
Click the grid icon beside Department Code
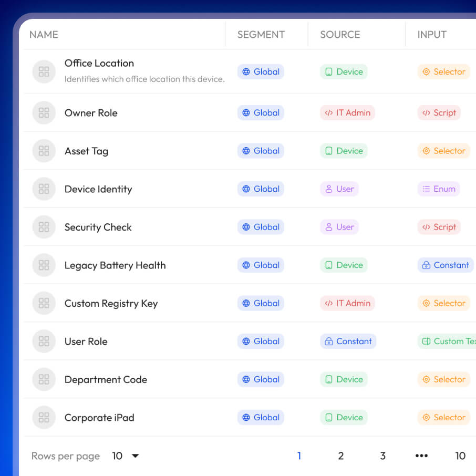pyautogui.click(x=44, y=379)
